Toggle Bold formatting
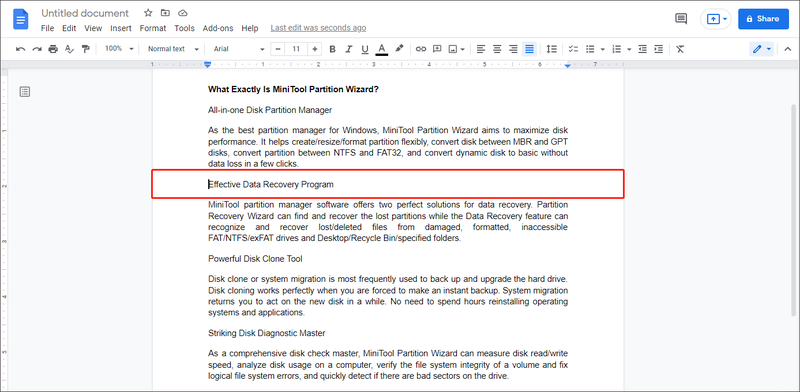Viewport: 800px width, 392px height. (x=333, y=49)
